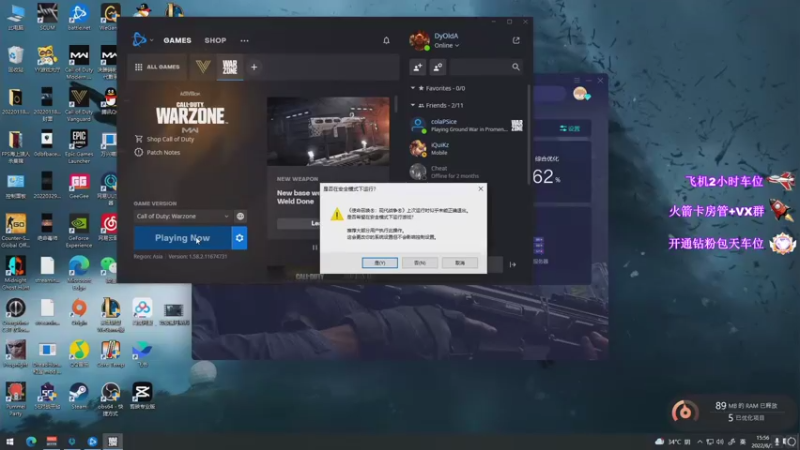The height and width of the screenshot is (450, 800).
Task: Open League of Legends desktop shortcut
Action: click(x=110, y=315)
